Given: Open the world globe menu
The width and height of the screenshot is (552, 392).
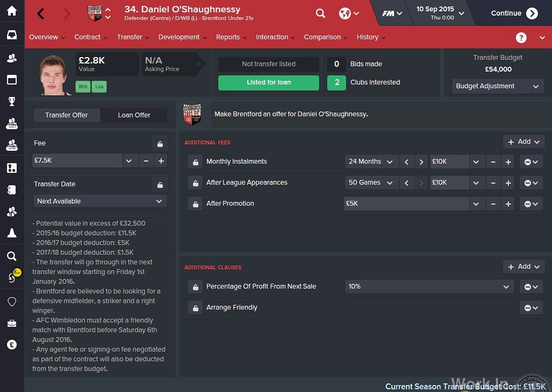Looking at the screenshot, I should tap(349, 13).
